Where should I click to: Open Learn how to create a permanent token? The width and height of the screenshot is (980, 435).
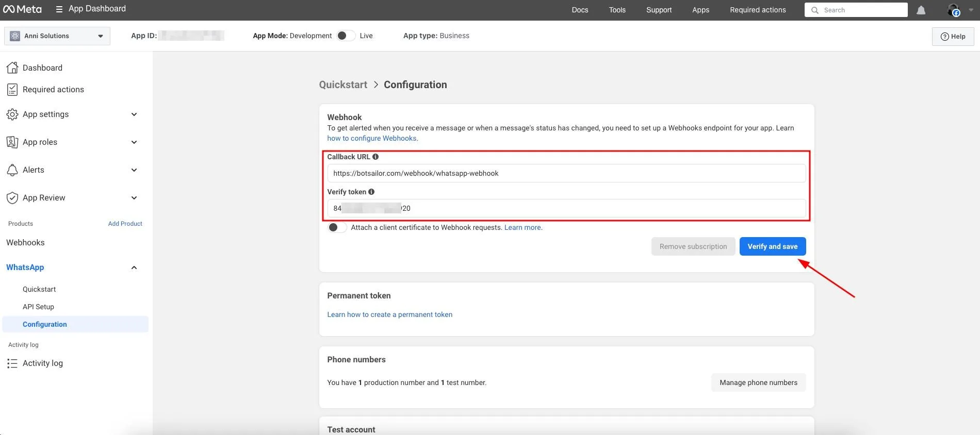(x=389, y=314)
